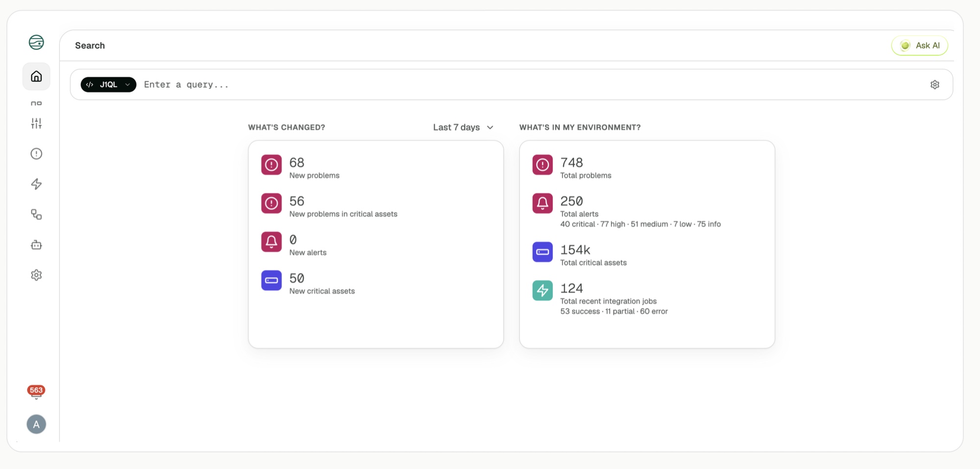Image resolution: width=980 pixels, height=469 pixels.
Task: Open query settings gear in search bar
Action: pyautogui.click(x=935, y=85)
